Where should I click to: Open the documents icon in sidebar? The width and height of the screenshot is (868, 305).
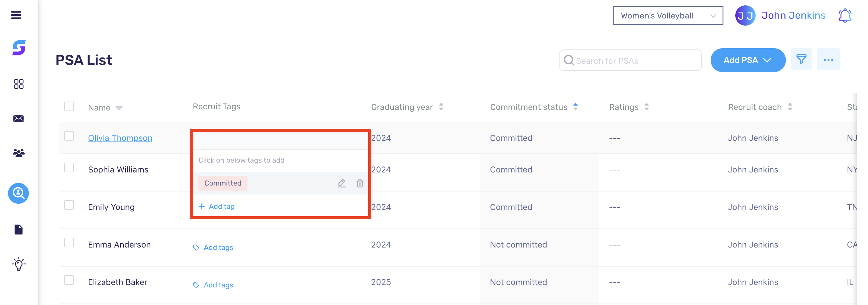coord(18,229)
